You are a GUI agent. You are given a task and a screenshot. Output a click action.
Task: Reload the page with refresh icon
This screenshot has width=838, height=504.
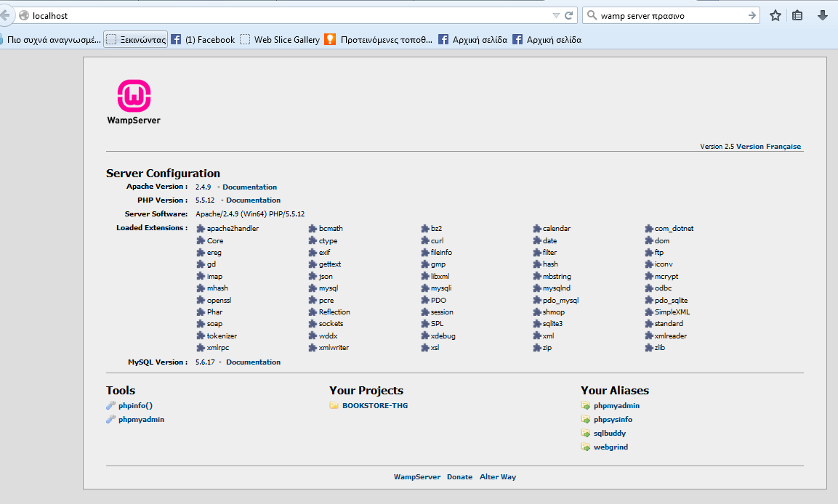[x=568, y=15]
